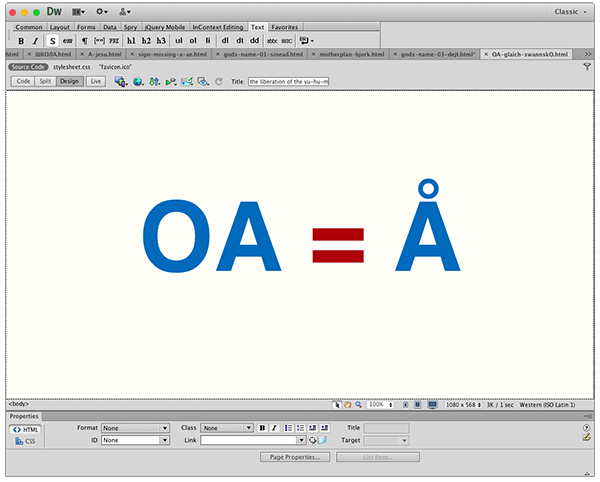
Task: Expand Link field dropdown arrow
Action: point(302,440)
